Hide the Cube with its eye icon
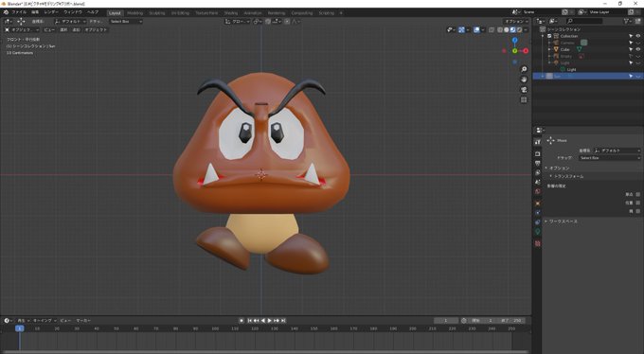 coord(638,49)
